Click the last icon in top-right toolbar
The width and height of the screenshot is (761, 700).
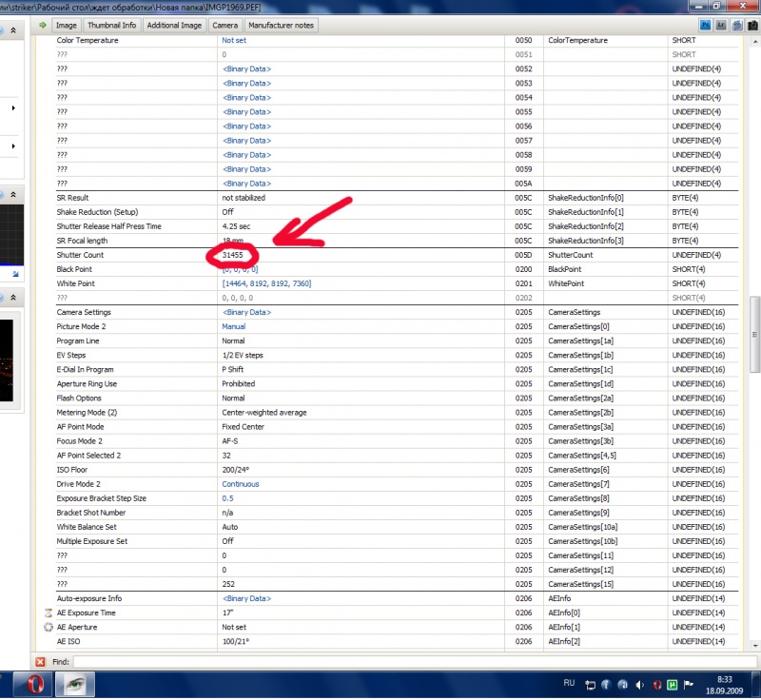(751, 25)
